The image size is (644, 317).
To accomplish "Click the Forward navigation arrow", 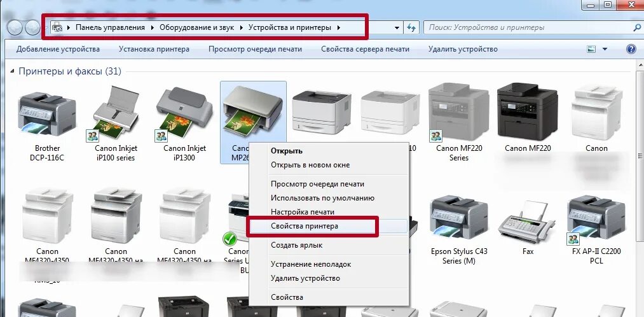I will (32, 27).
